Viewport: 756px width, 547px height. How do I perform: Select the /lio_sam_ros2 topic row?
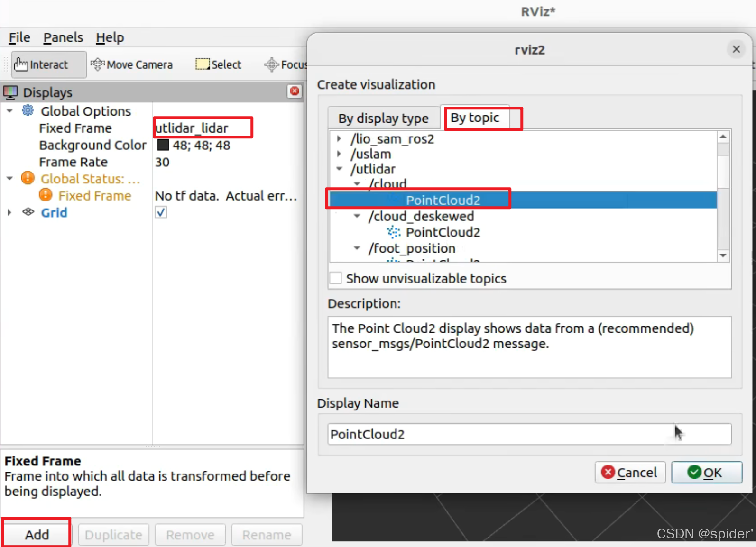392,139
